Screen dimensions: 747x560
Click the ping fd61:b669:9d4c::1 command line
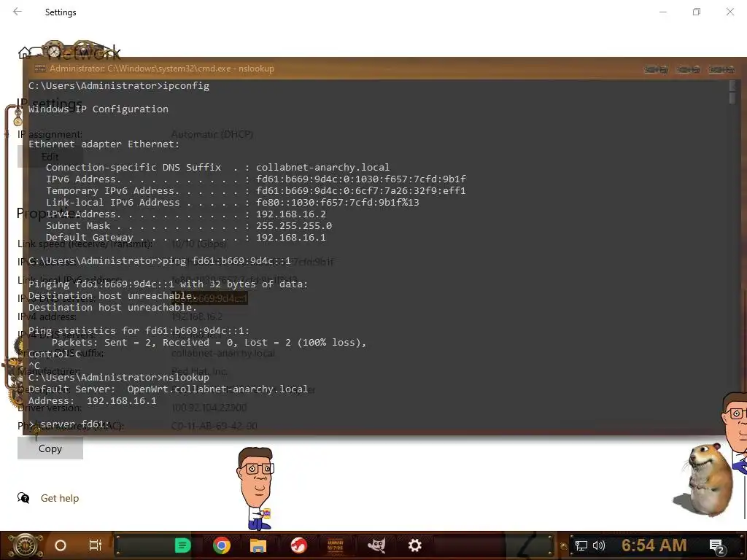pos(160,260)
